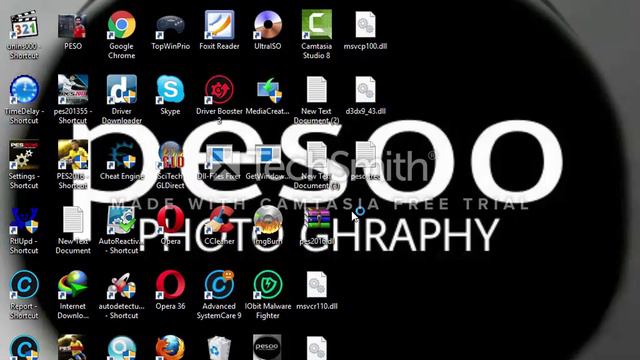The height and width of the screenshot is (360, 640).
Task: Open SciTech GLDirect icon
Action: point(170,155)
